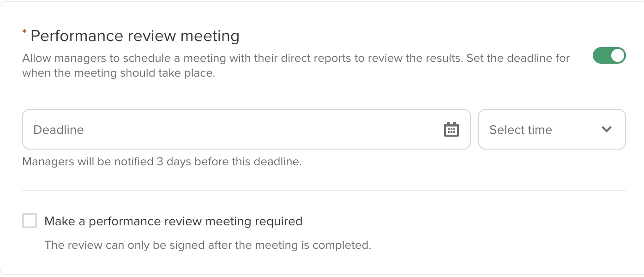Click the "Managers will be notified" hint

coord(162,162)
